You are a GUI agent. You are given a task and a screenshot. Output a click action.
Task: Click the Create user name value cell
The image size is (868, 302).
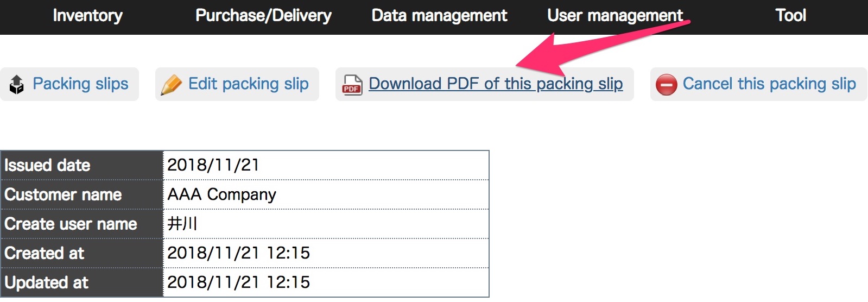326,224
